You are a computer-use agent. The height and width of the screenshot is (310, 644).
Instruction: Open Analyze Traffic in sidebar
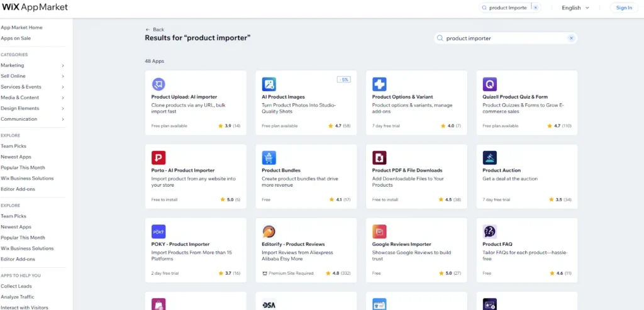(x=18, y=297)
